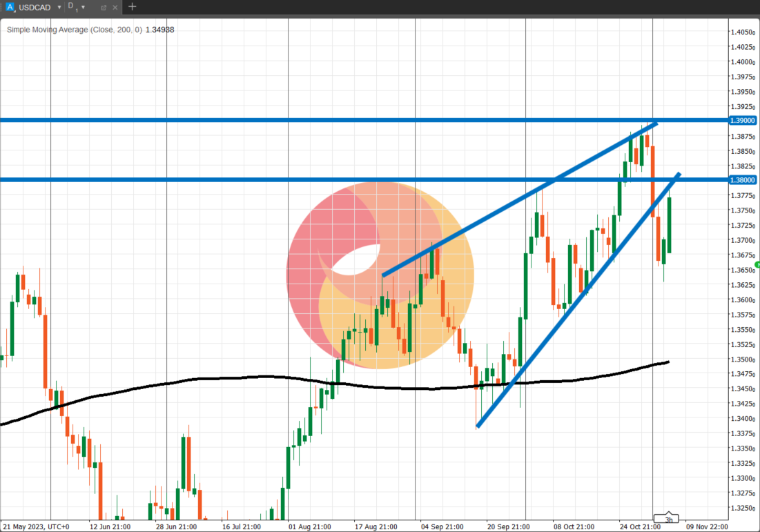The image size is (760, 532).
Task: Add a new chart tab with plus
Action: point(132,7)
